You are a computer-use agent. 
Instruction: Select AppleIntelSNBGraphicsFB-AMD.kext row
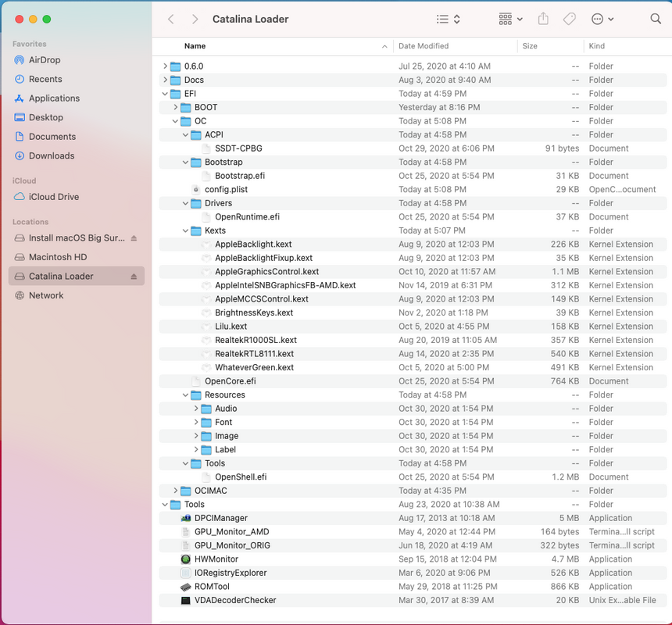point(413,285)
